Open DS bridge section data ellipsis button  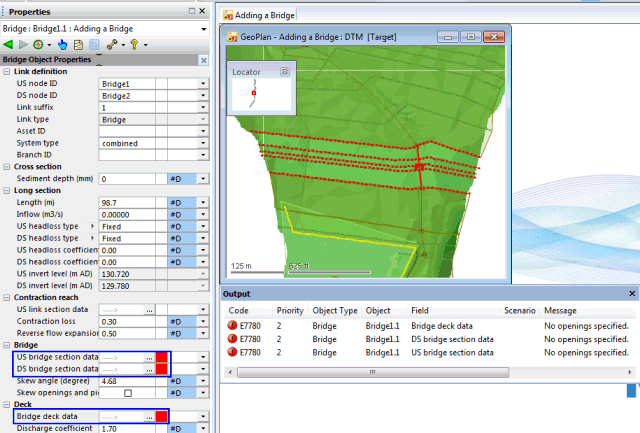(x=149, y=369)
